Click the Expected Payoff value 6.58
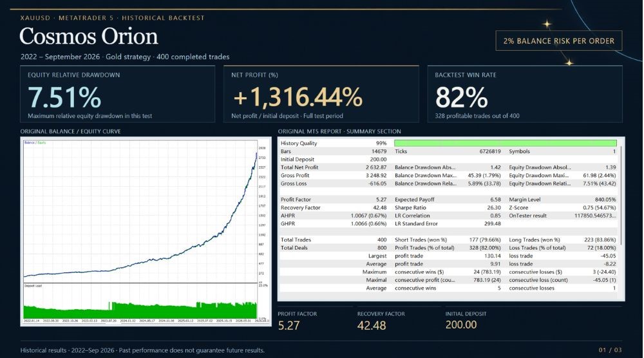The image size is (644, 358). tap(495, 200)
